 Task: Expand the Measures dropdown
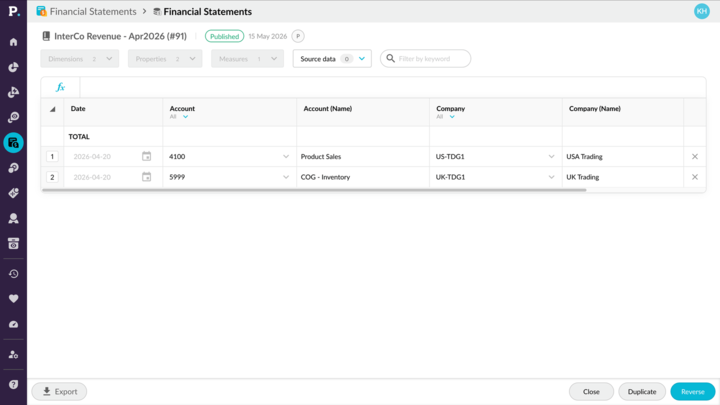click(248, 59)
